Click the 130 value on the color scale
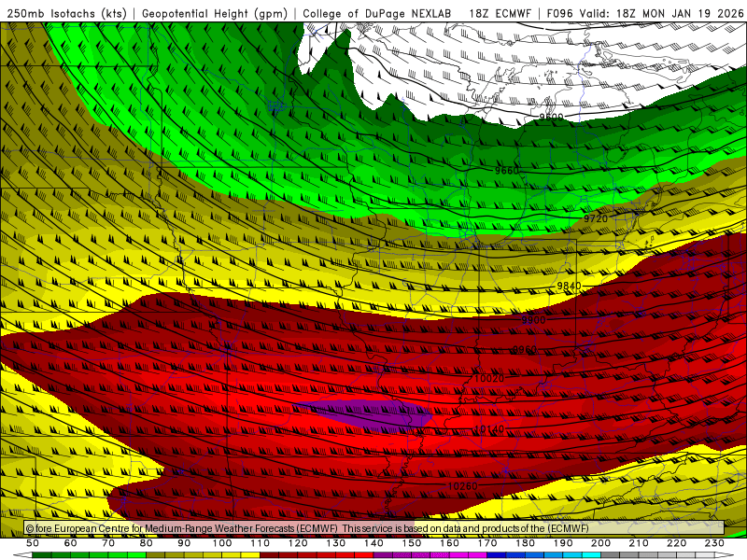Viewport: 747px width, 560px height. (336, 543)
